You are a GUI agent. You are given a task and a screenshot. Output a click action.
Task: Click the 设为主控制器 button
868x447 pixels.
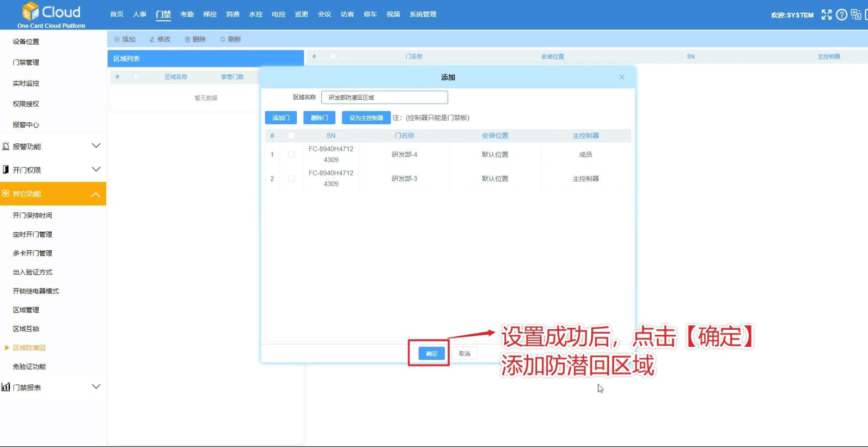pyautogui.click(x=366, y=118)
